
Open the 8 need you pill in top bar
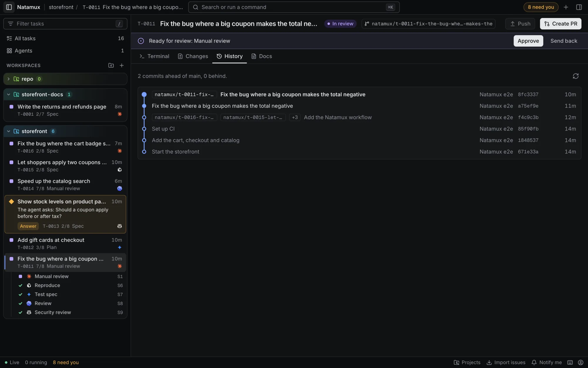[x=541, y=7]
